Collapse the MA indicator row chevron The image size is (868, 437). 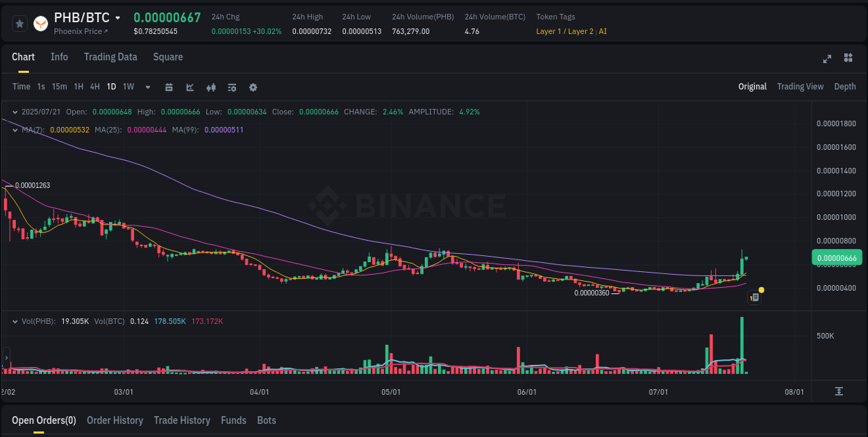15,130
